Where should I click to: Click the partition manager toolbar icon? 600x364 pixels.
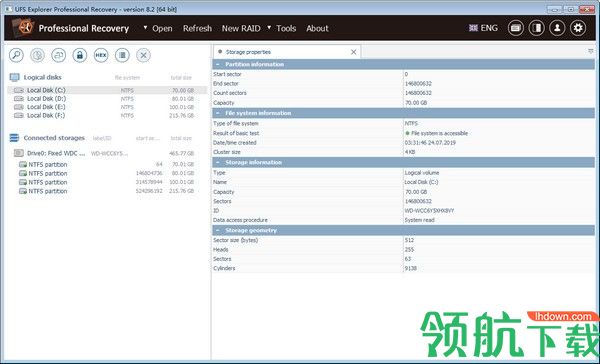(x=59, y=55)
